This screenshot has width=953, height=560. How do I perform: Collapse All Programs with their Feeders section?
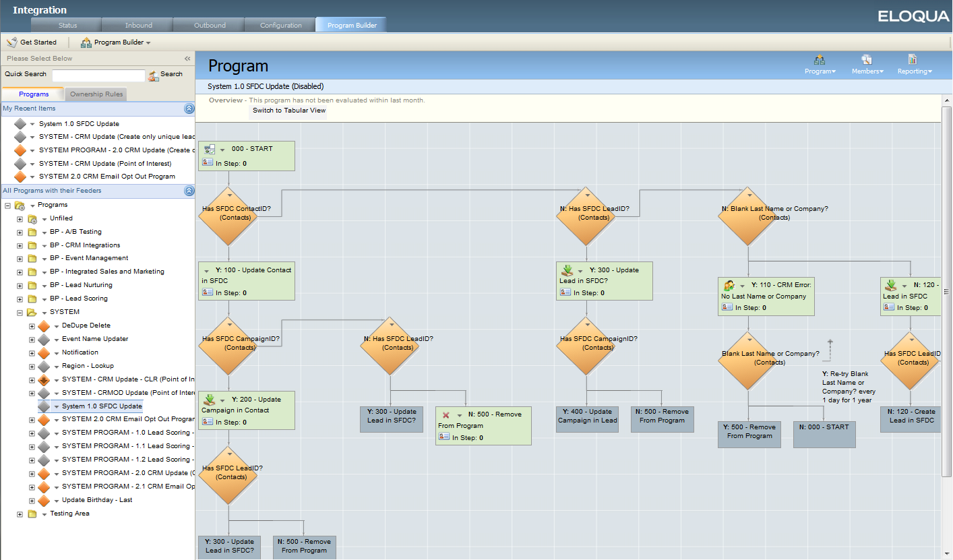tap(189, 191)
